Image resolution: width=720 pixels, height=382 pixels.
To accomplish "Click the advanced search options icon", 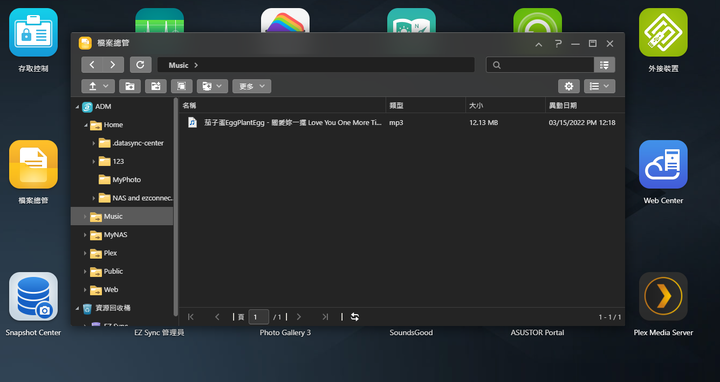I will click(604, 65).
